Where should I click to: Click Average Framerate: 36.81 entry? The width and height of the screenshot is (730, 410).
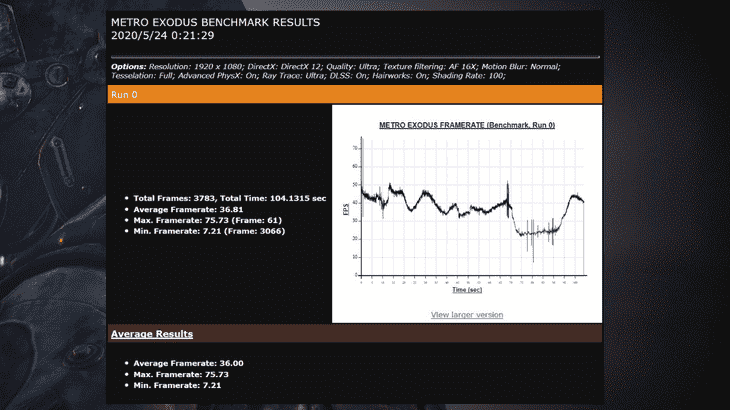coord(188,209)
